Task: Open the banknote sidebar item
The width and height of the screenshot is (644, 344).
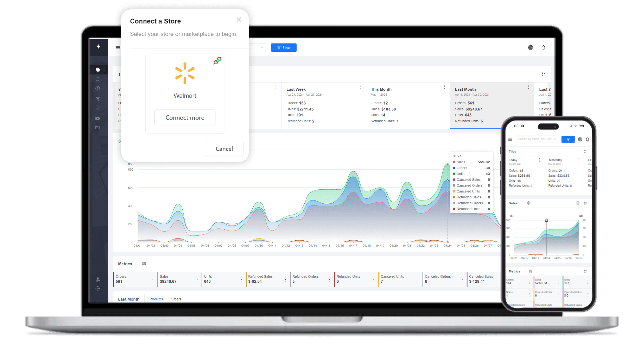Action: [98, 118]
